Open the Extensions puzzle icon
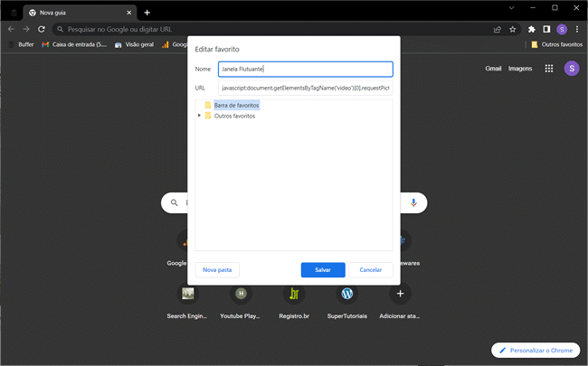 point(532,29)
